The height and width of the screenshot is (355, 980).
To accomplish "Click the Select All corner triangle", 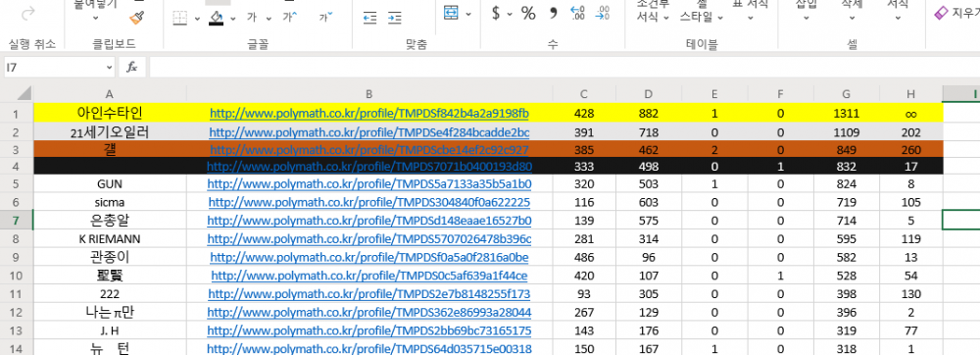I will (x=24, y=94).
